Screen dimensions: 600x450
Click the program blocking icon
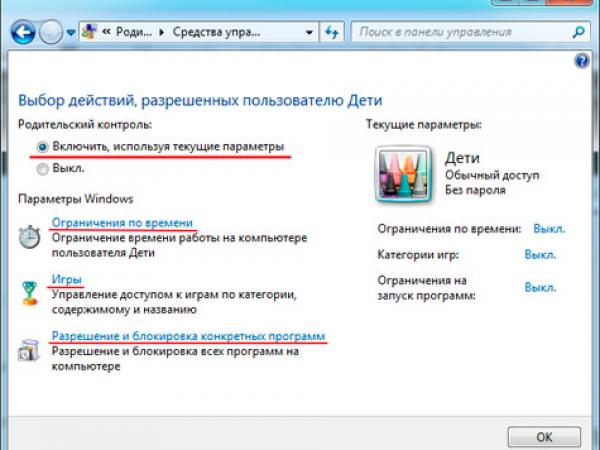pos(29,349)
